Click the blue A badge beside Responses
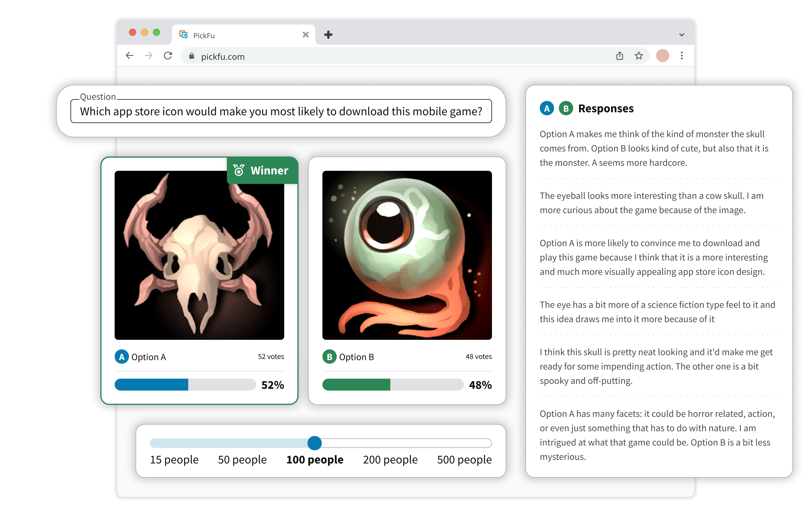The height and width of the screenshot is (516, 812). point(547,108)
